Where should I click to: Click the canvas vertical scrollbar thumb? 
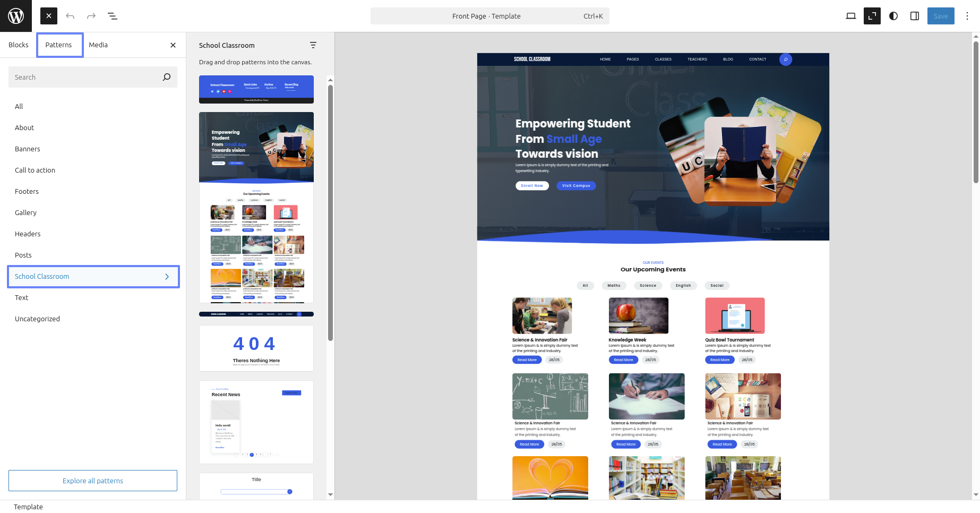coord(976,112)
